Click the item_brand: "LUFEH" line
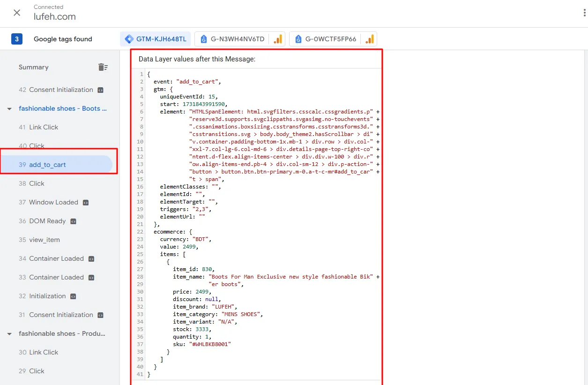Image resolution: width=588 pixels, height=385 pixels. click(x=205, y=307)
